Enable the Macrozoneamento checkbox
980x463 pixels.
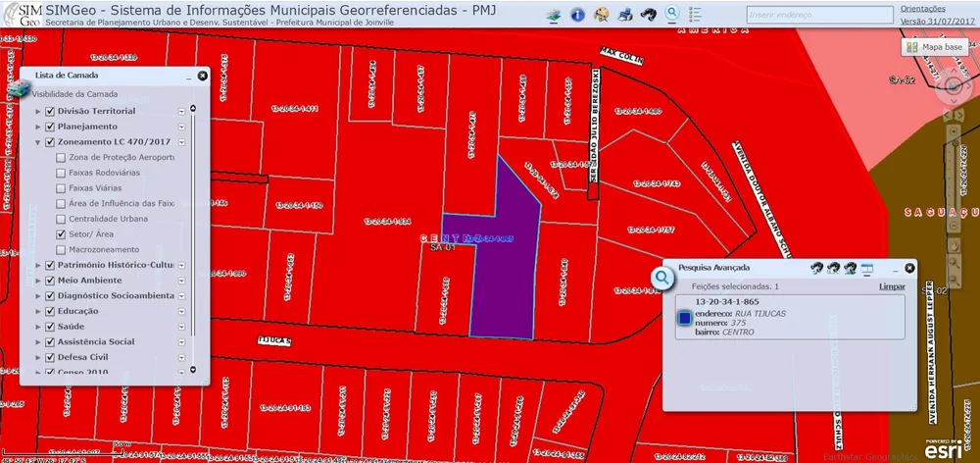pyautogui.click(x=61, y=249)
